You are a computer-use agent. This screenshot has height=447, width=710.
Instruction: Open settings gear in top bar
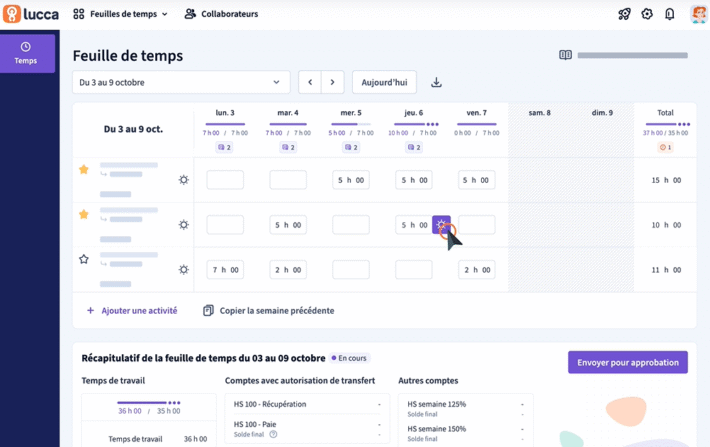click(x=647, y=14)
